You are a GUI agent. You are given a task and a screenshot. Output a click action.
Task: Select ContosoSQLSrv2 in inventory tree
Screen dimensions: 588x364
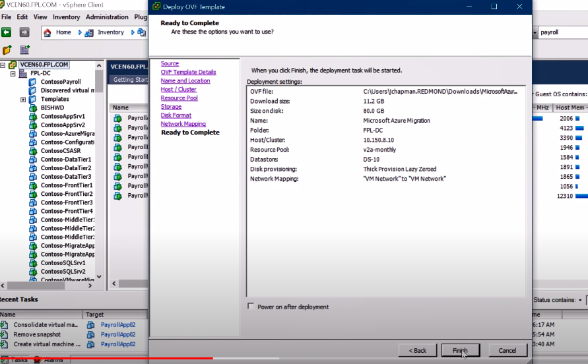click(x=63, y=272)
